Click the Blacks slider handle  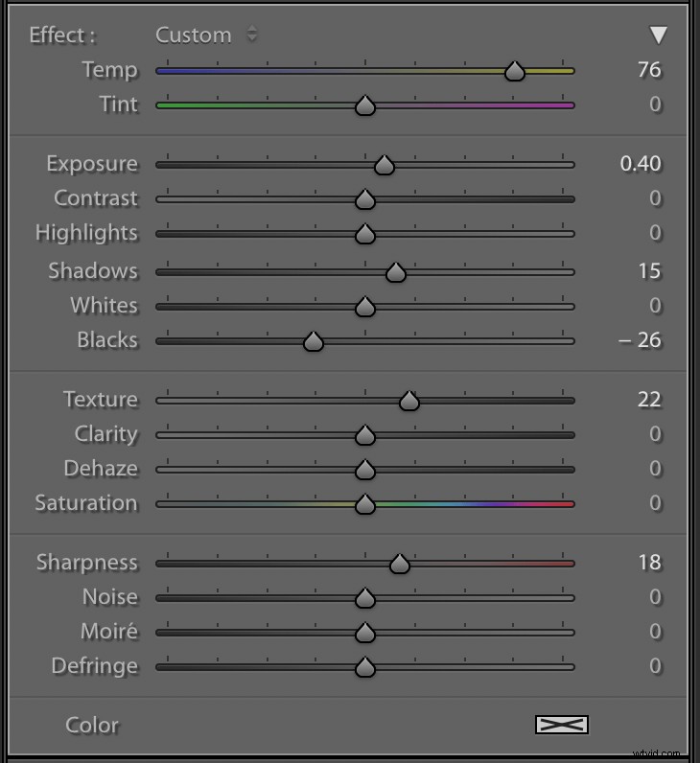click(313, 341)
